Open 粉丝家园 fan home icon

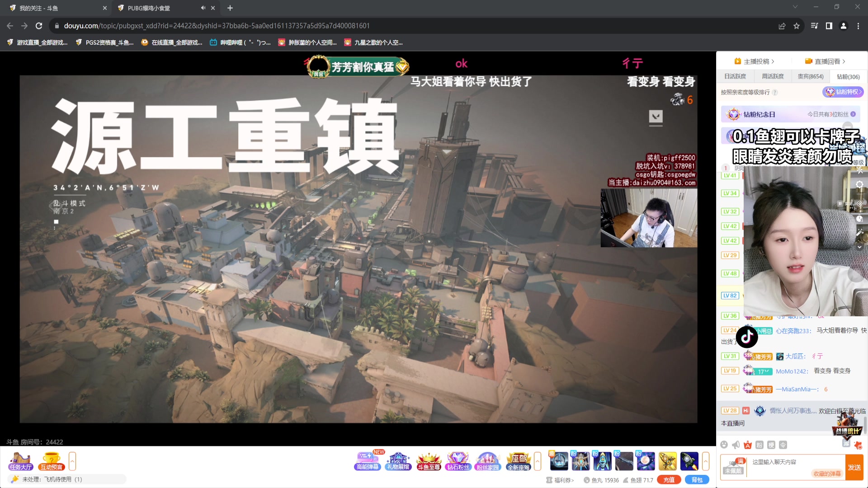coord(488,461)
